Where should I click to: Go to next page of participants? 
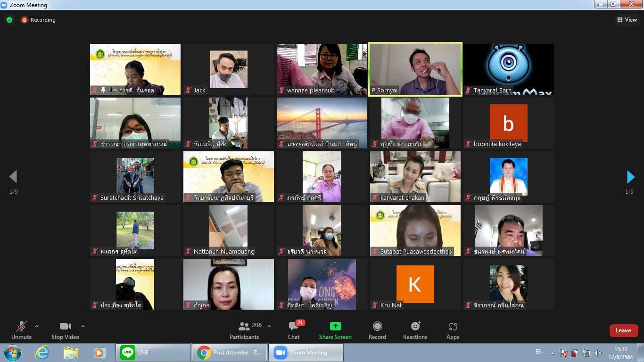(630, 177)
